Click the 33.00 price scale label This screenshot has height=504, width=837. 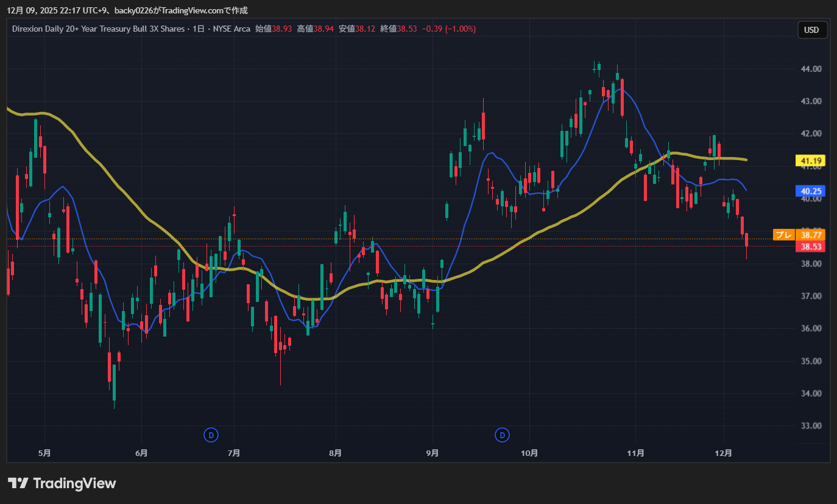[811, 425]
